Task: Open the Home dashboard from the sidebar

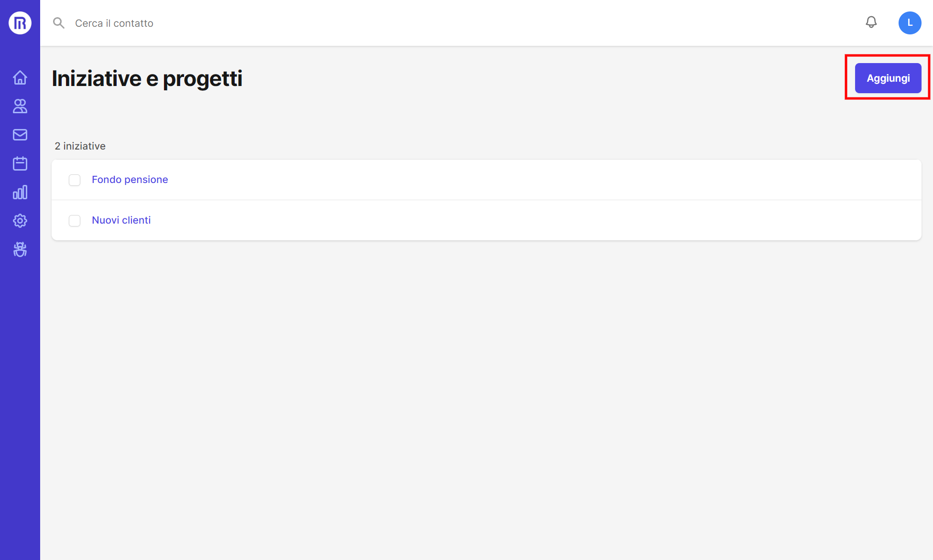Action: [20, 77]
